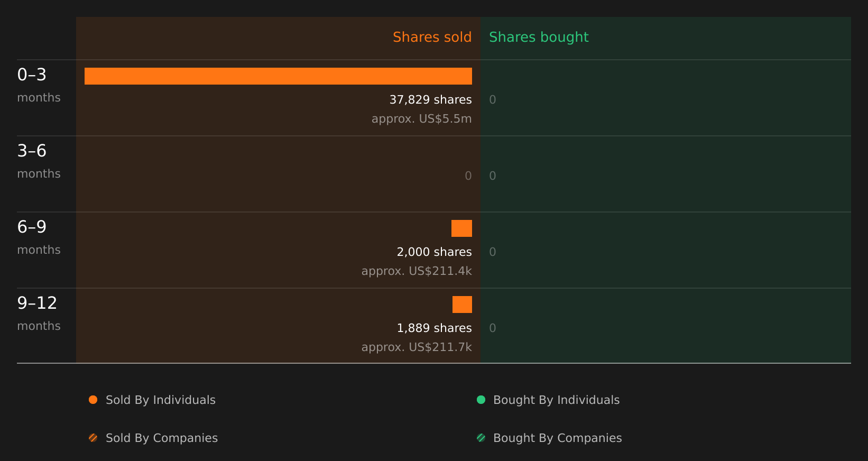Click the approx. US$211.7k text

(417, 347)
